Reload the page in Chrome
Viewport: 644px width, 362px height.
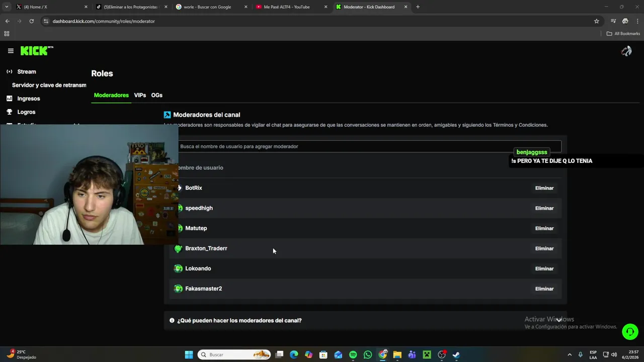[x=31, y=21]
